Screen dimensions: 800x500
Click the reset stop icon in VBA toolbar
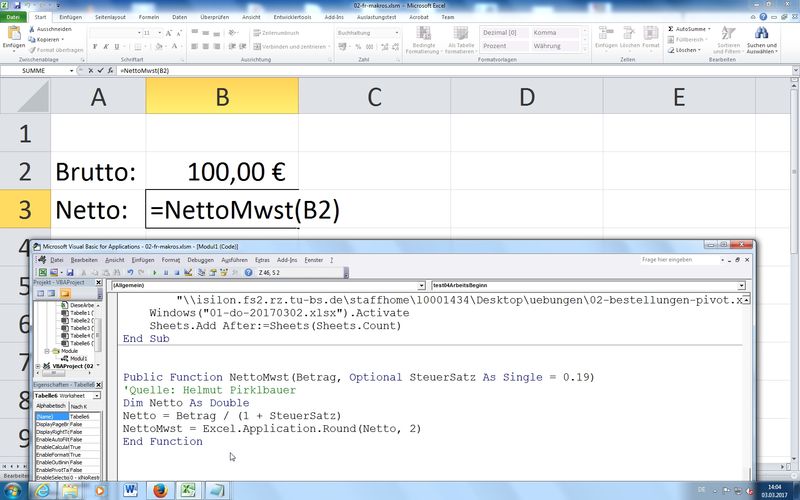tap(177, 273)
